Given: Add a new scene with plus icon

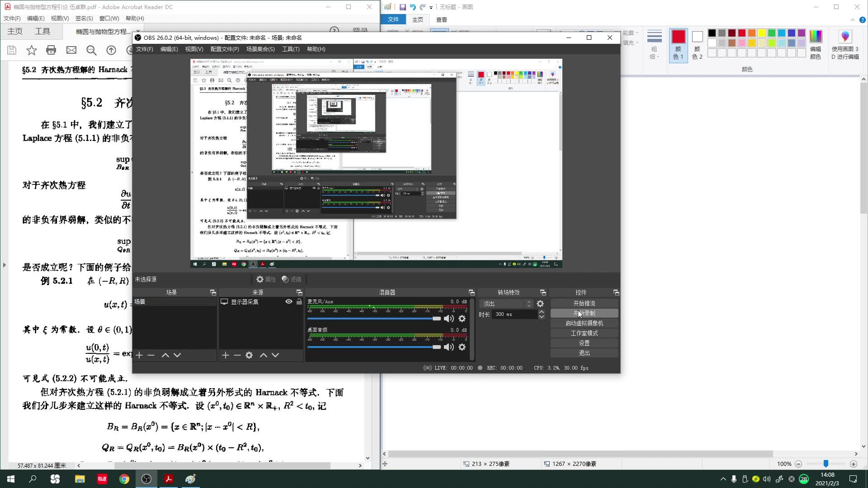Looking at the screenshot, I should pyautogui.click(x=139, y=355).
